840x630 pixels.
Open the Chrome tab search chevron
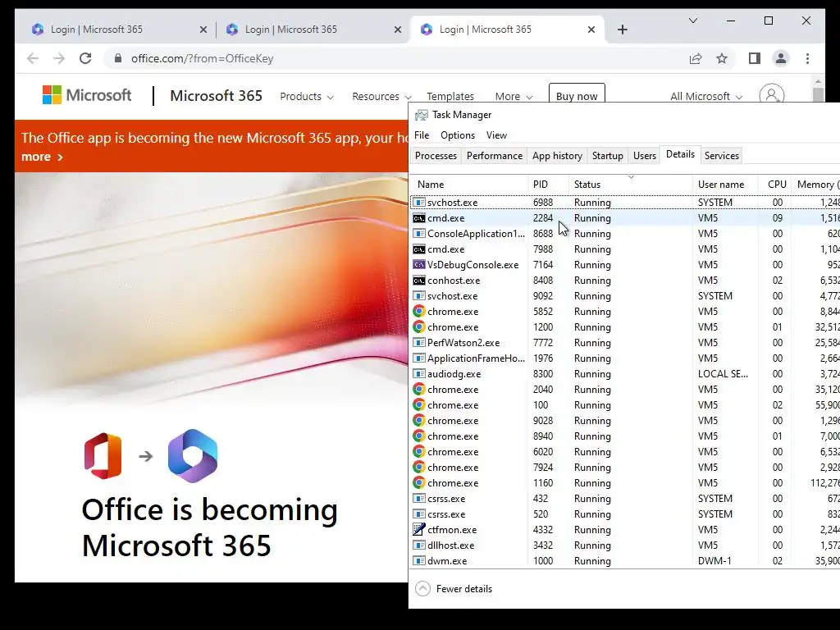pos(692,21)
